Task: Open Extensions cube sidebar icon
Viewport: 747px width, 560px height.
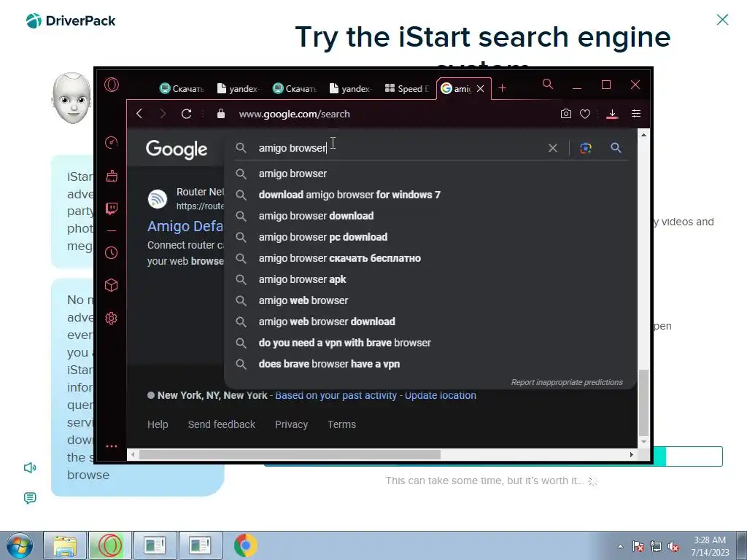Action: (112, 285)
